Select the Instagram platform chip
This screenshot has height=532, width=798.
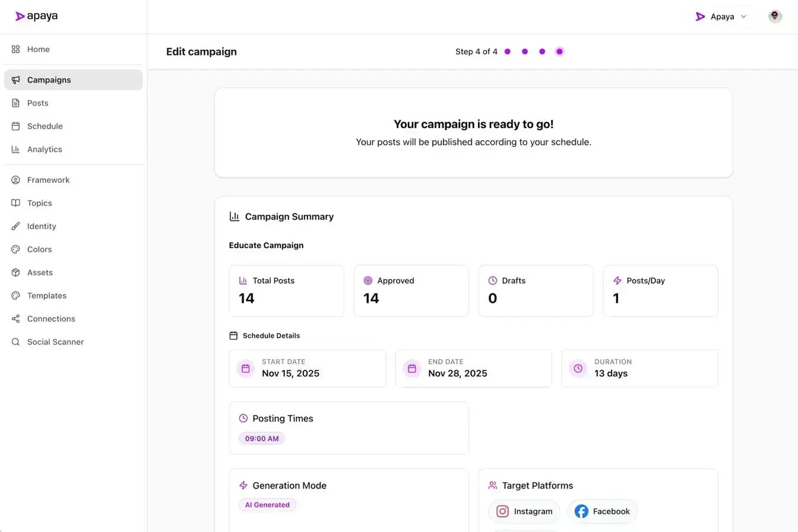click(x=524, y=511)
